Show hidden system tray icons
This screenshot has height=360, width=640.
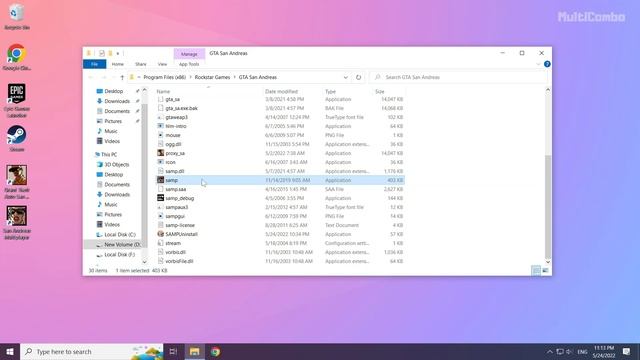click(x=550, y=351)
